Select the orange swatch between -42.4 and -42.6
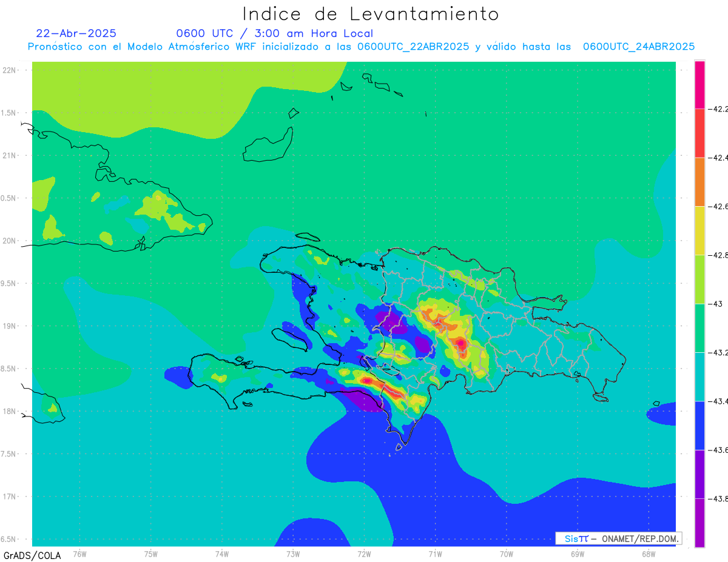Screen dimensions: 728x562 tap(699, 182)
